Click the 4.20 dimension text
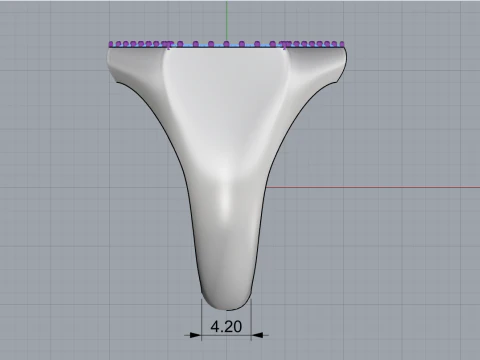This screenshot has width=480, height=360. tap(226, 326)
